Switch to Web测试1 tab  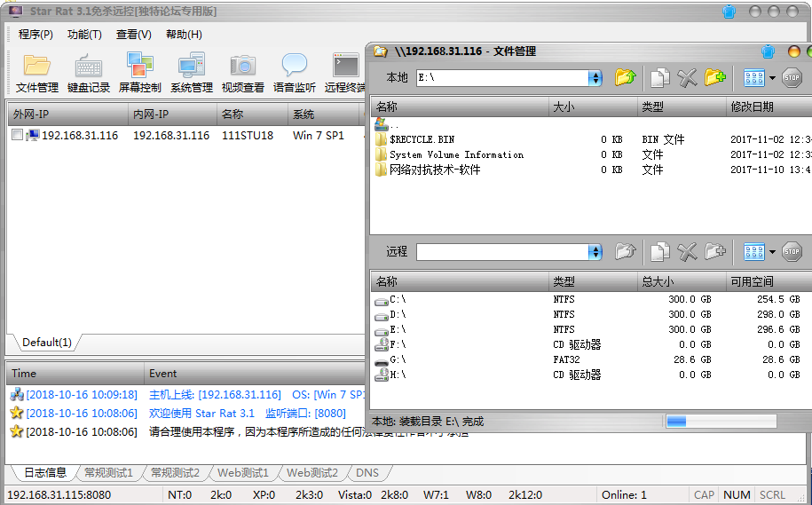click(x=243, y=472)
